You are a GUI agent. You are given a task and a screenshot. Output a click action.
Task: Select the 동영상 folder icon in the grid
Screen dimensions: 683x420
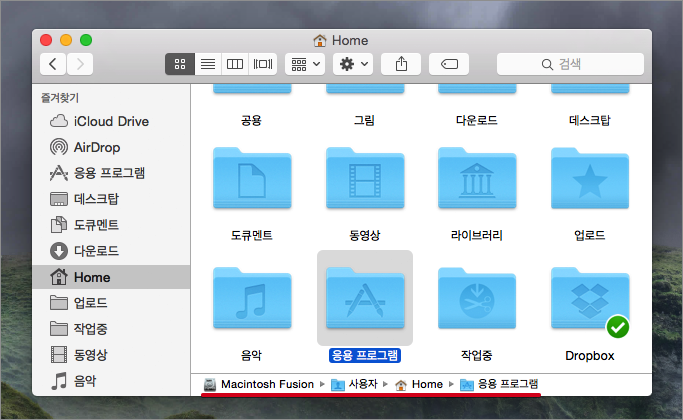pyautogui.click(x=365, y=178)
